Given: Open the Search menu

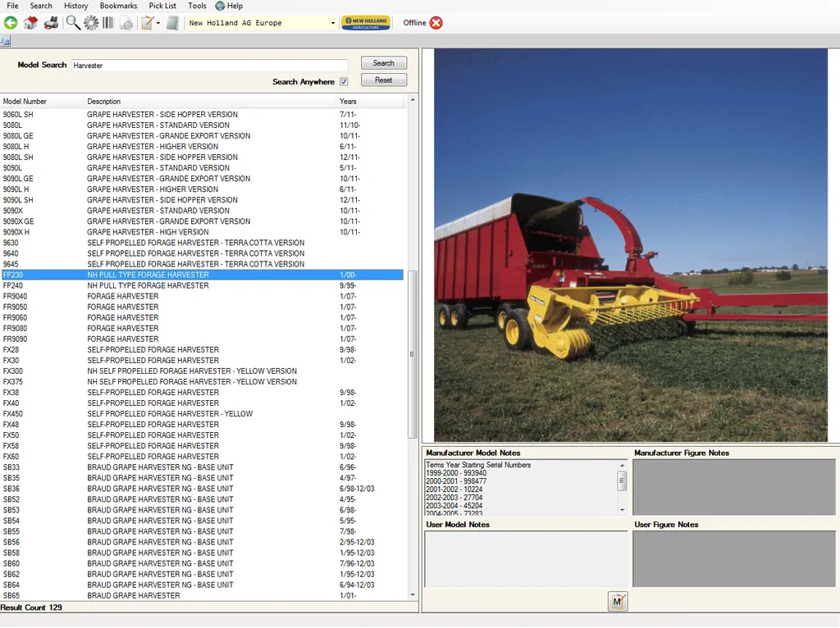Looking at the screenshot, I should click(x=41, y=6).
